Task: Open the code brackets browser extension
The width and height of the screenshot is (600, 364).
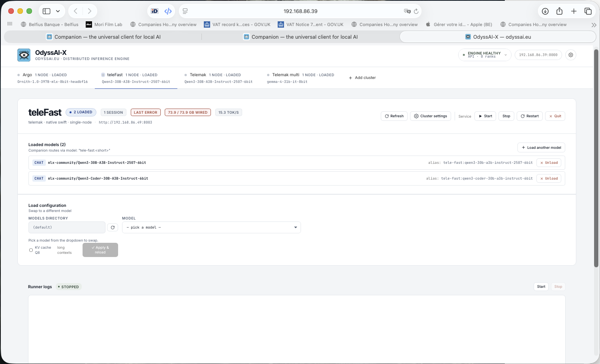Action: 168,11
